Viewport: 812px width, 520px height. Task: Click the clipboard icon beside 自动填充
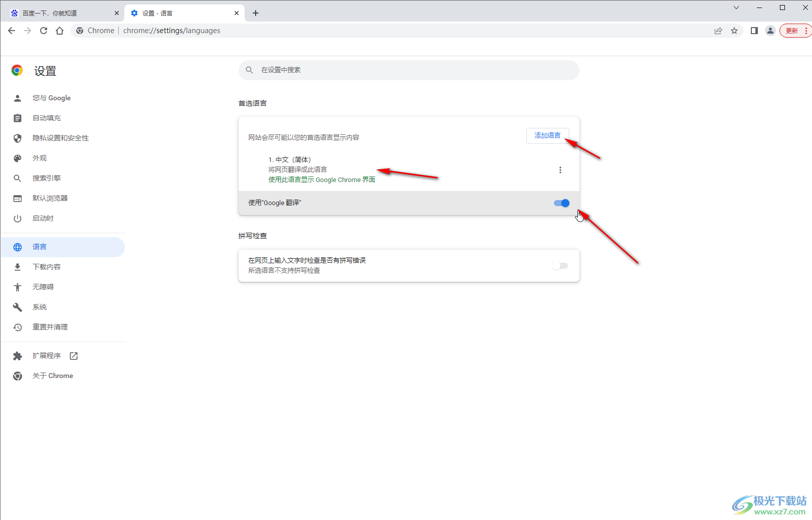click(18, 118)
